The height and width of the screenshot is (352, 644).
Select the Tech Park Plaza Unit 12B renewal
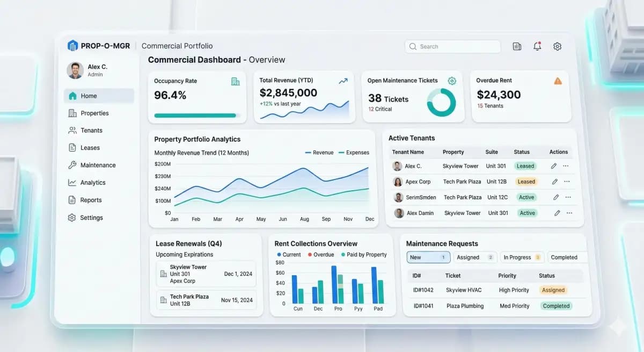[x=206, y=299]
